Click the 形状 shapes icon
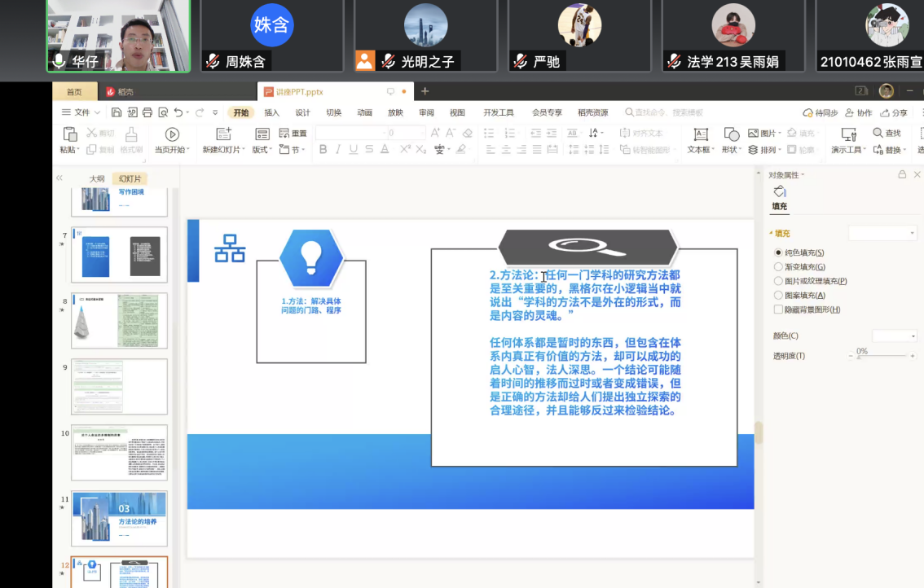This screenshot has width=924, height=588. (x=731, y=134)
